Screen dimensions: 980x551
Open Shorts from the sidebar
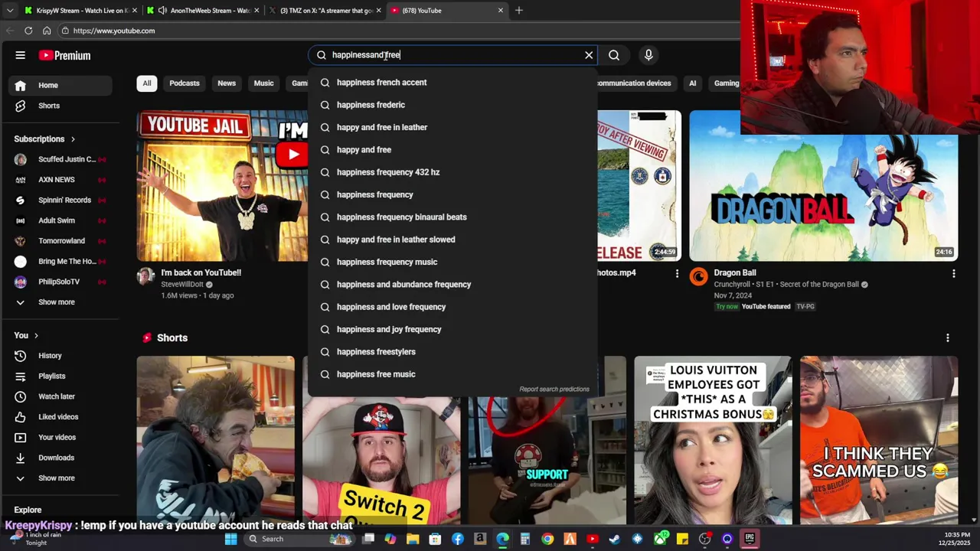pos(60,106)
